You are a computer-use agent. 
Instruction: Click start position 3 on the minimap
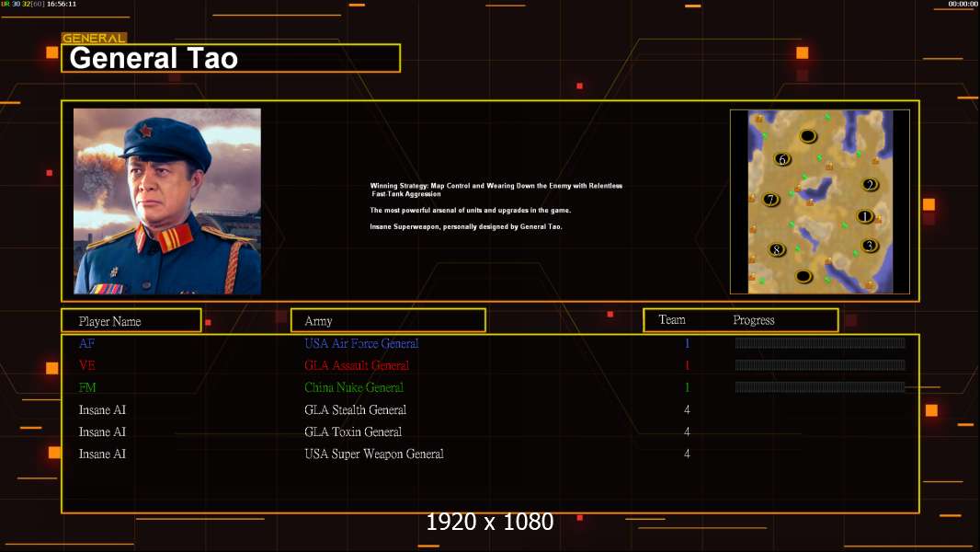[x=870, y=246]
